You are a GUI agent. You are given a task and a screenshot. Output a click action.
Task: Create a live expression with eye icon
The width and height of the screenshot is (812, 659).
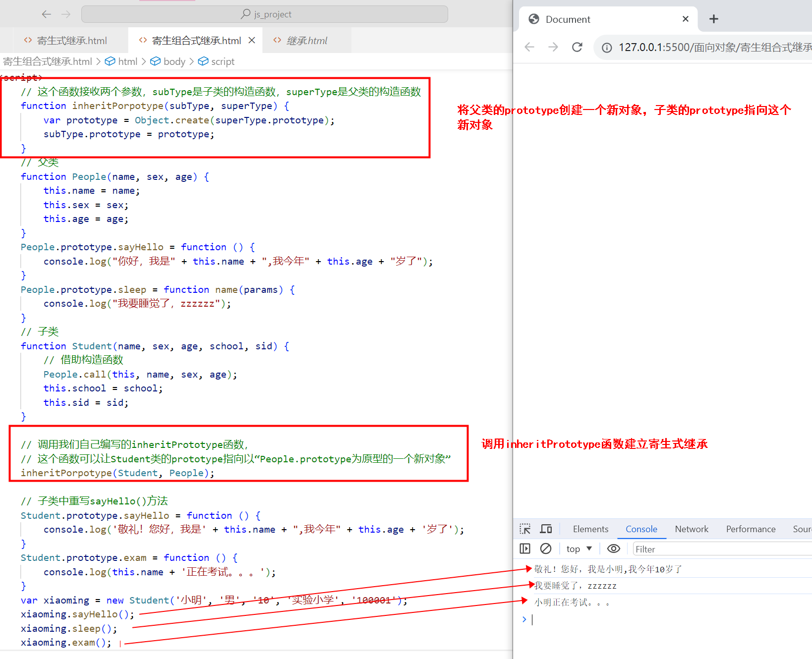point(614,549)
